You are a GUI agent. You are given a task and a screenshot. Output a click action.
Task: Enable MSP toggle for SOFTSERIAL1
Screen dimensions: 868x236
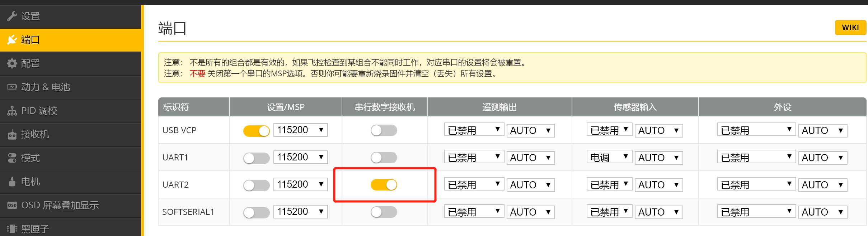256,212
